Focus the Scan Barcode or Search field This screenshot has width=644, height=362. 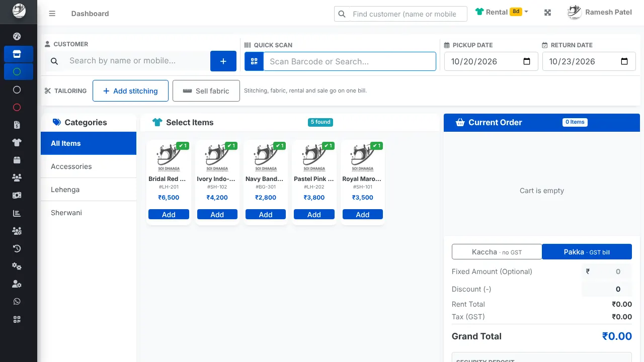click(x=350, y=61)
